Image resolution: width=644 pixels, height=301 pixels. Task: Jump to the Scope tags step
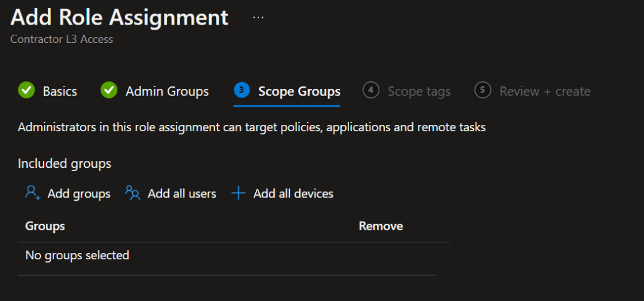(419, 91)
